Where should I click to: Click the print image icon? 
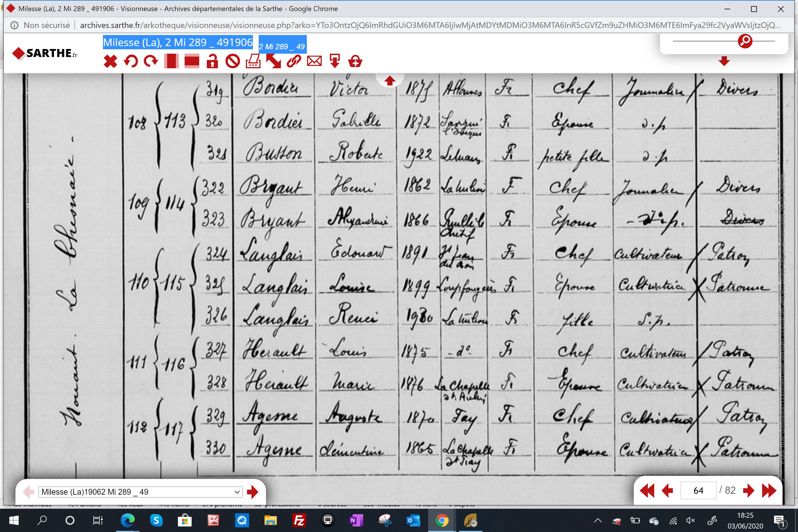point(253,62)
